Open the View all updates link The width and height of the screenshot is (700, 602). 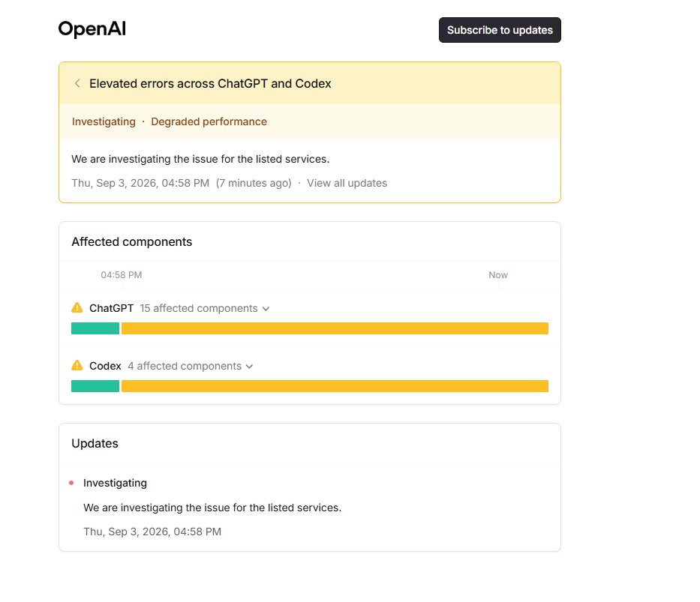[x=347, y=183]
